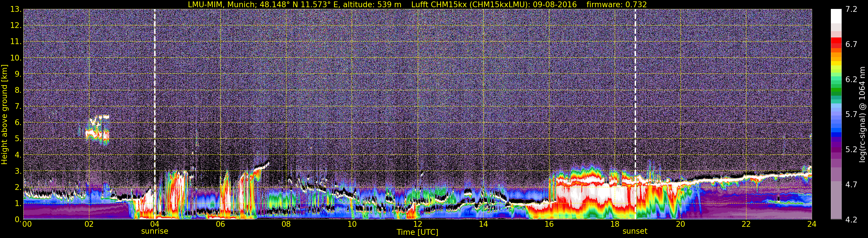
Task: Click the 'sunset' label below the axis
Action: click(x=635, y=231)
